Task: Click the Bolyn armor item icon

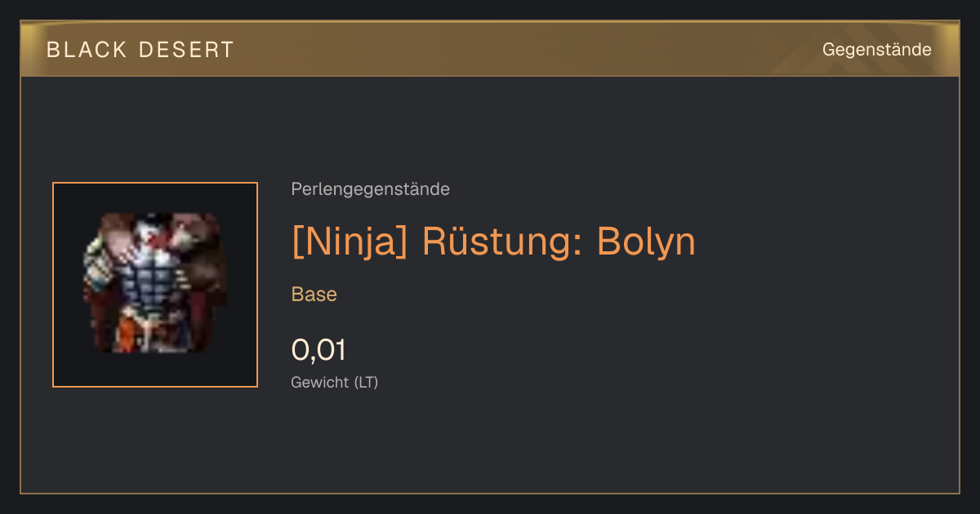Action: pos(155,283)
